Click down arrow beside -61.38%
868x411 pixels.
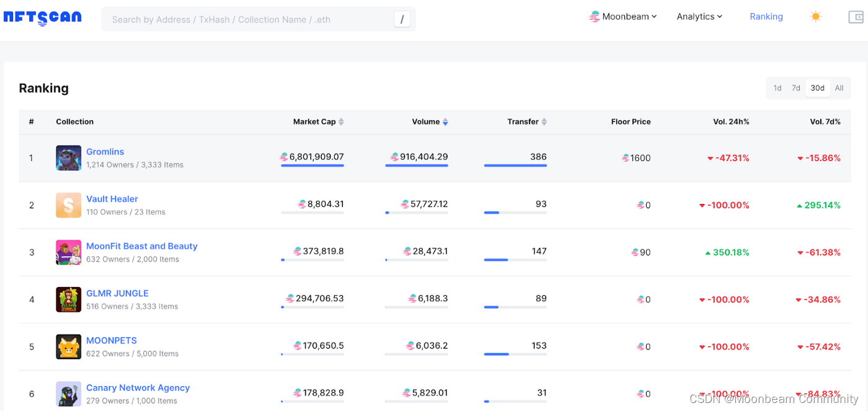click(800, 253)
